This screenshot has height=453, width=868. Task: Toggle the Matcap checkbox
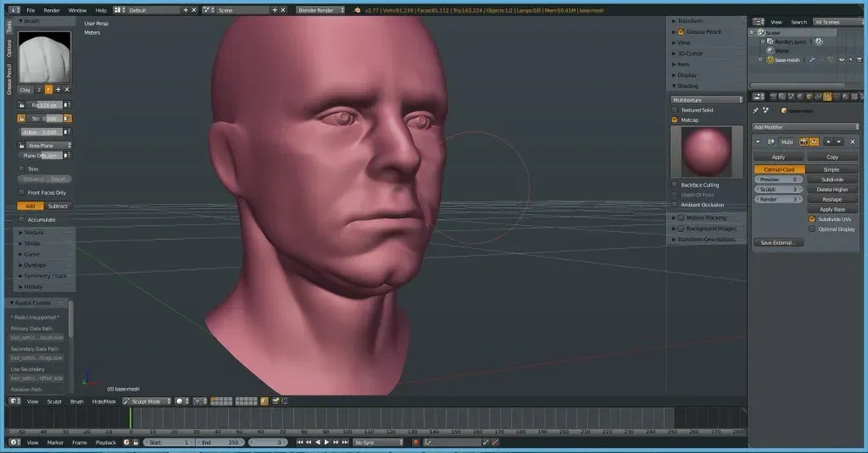pyautogui.click(x=676, y=120)
